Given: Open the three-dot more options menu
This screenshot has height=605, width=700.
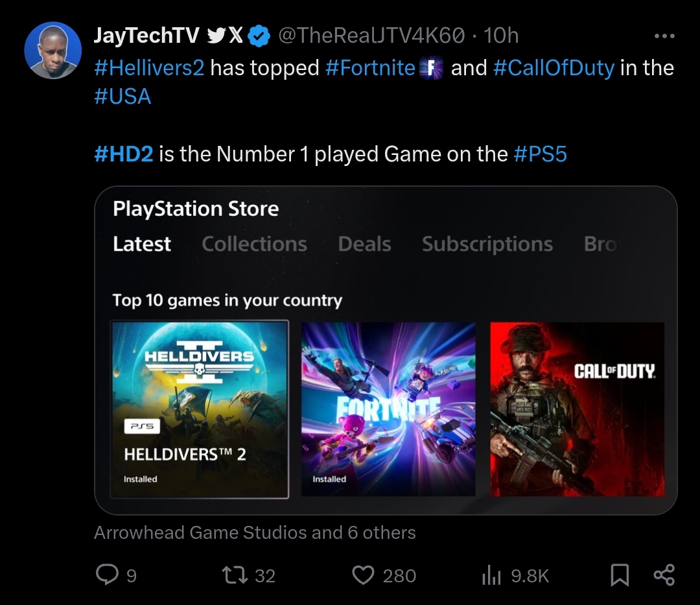Looking at the screenshot, I should tap(664, 36).
